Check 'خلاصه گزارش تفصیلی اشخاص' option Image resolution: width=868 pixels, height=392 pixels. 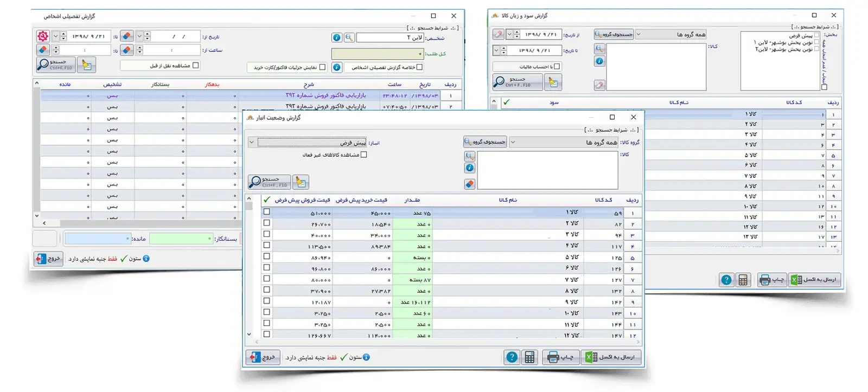pos(419,67)
